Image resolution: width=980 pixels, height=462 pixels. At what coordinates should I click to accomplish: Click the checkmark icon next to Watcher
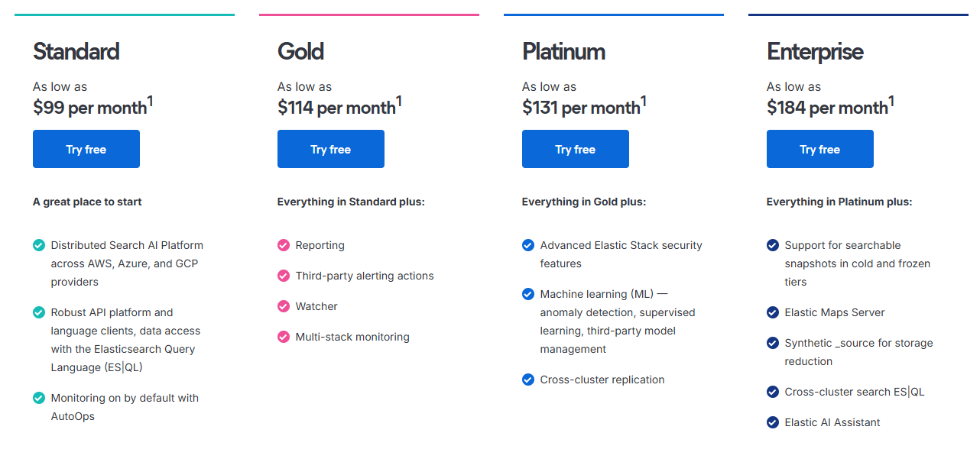[284, 306]
